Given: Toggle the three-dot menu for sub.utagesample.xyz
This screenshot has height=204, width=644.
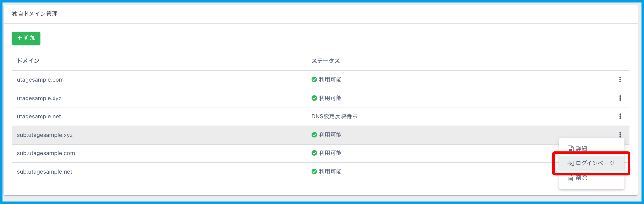Looking at the screenshot, I should 620,135.
